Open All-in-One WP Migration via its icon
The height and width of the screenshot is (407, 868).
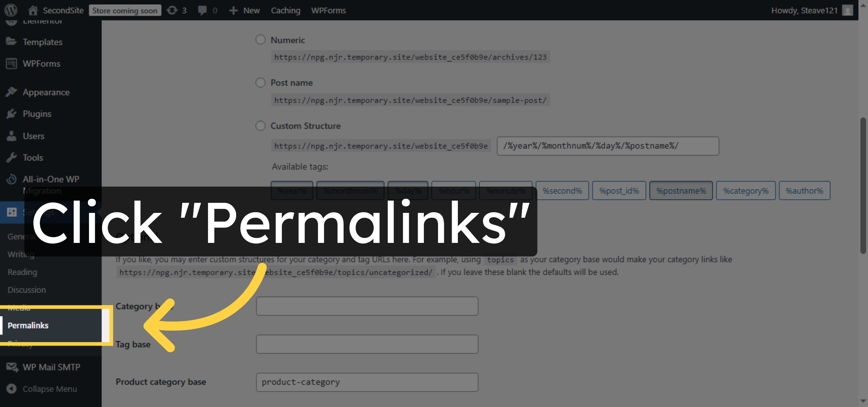pos(12,179)
